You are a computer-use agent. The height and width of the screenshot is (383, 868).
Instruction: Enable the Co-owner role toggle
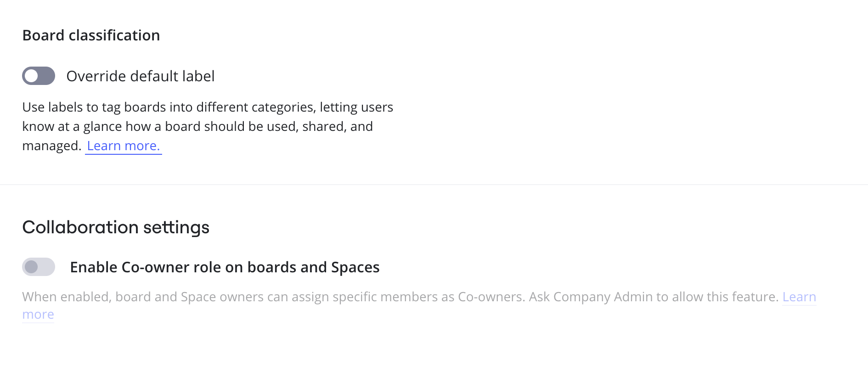tap(39, 267)
